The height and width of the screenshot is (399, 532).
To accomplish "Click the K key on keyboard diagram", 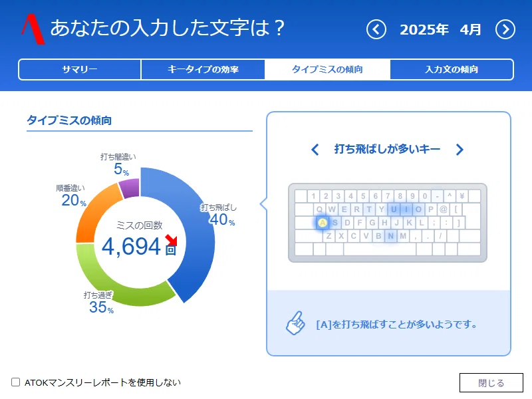I will tap(409, 223).
